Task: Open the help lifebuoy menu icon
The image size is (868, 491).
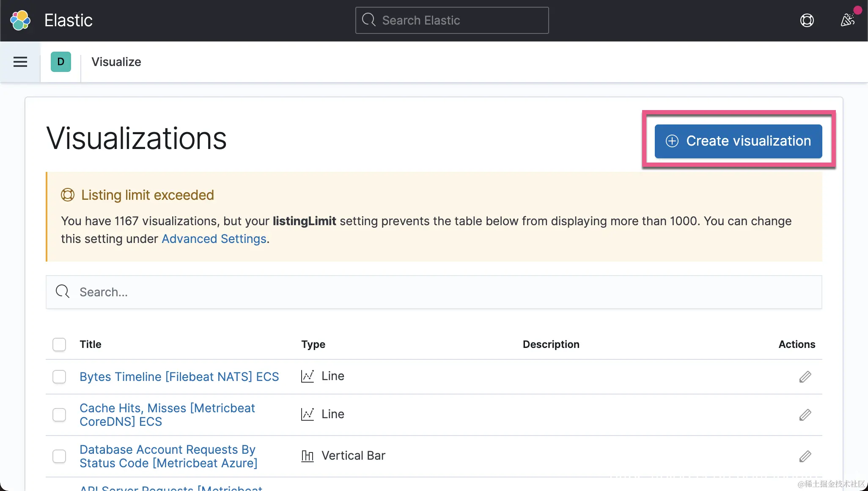Action: 807,20
